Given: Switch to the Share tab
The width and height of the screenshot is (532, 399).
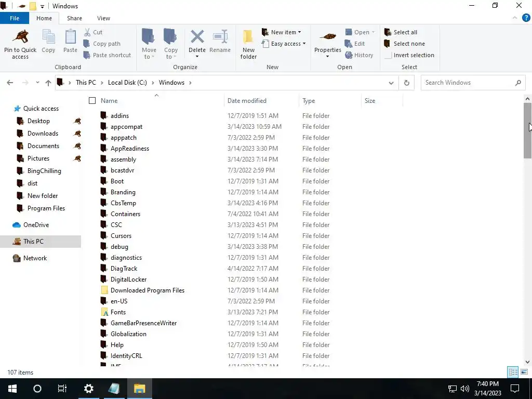Looking at the screenshot, I should pos(74,18).
